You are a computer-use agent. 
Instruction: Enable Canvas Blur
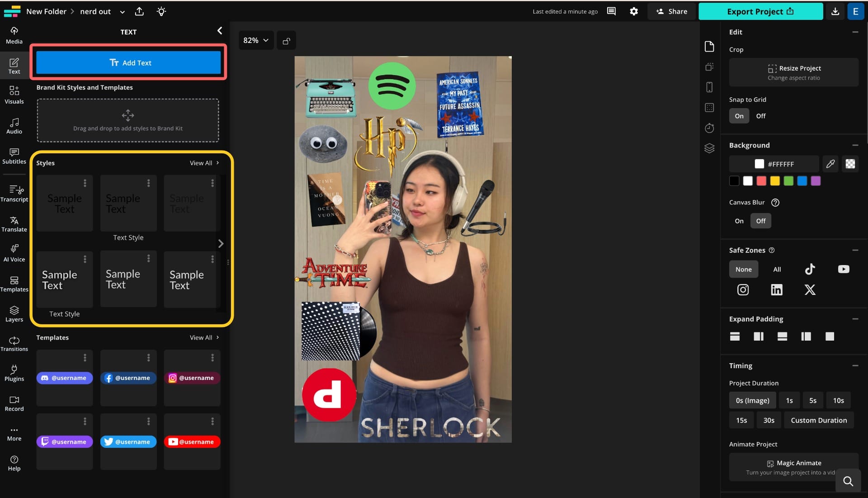(739, 221)
